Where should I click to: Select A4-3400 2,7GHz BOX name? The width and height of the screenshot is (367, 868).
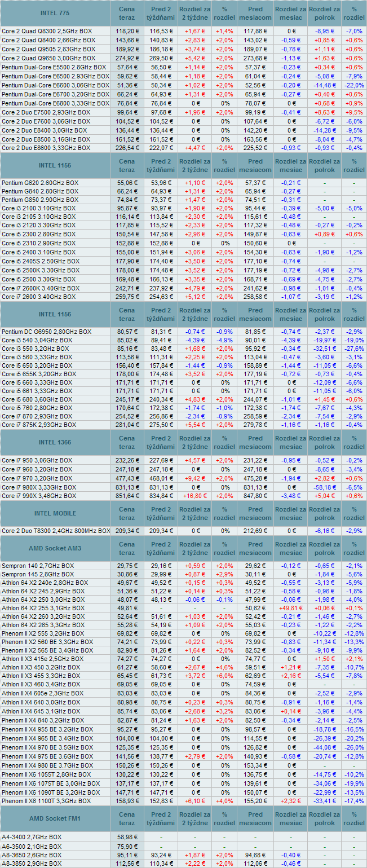click(32, 837)
